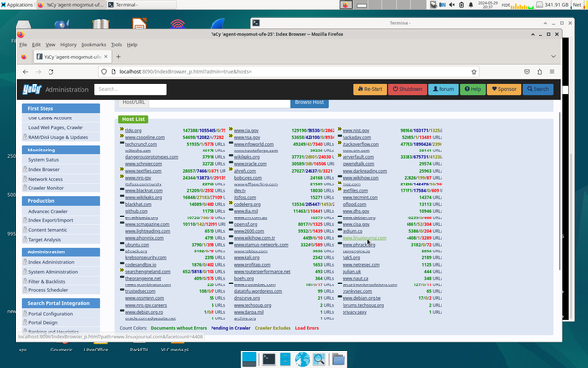This screenshot has height=368, width=588.
Task: Open Index Export/Import link
Action: tap(50, 220)
